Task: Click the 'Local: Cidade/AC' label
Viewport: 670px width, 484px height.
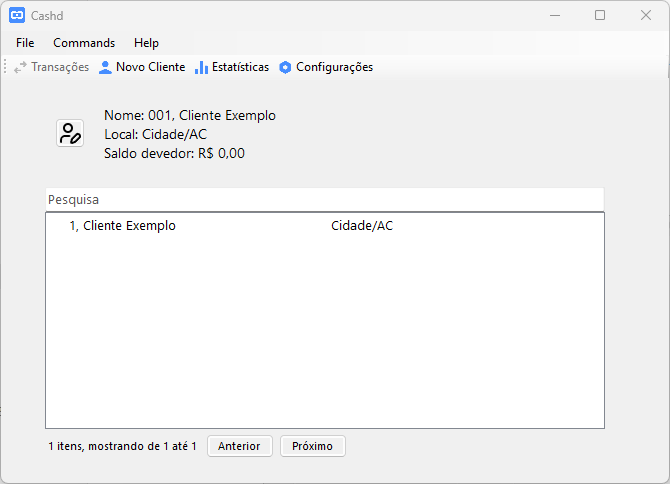Action: point(156,134)
